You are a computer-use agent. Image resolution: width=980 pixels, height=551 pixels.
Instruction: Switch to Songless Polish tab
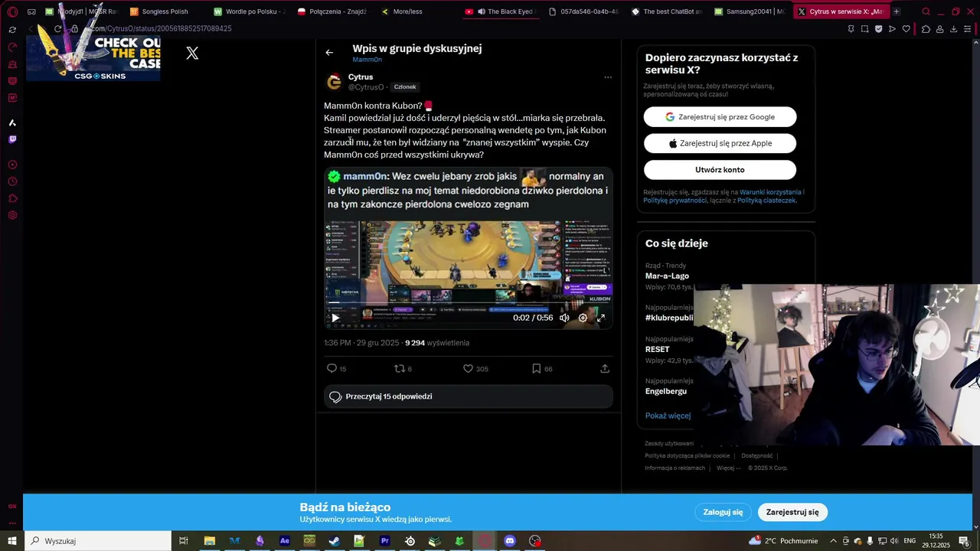tap(165, 11)
